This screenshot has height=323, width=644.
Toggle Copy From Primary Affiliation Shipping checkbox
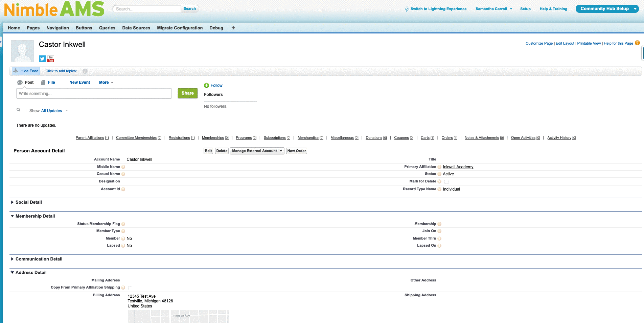130,288
